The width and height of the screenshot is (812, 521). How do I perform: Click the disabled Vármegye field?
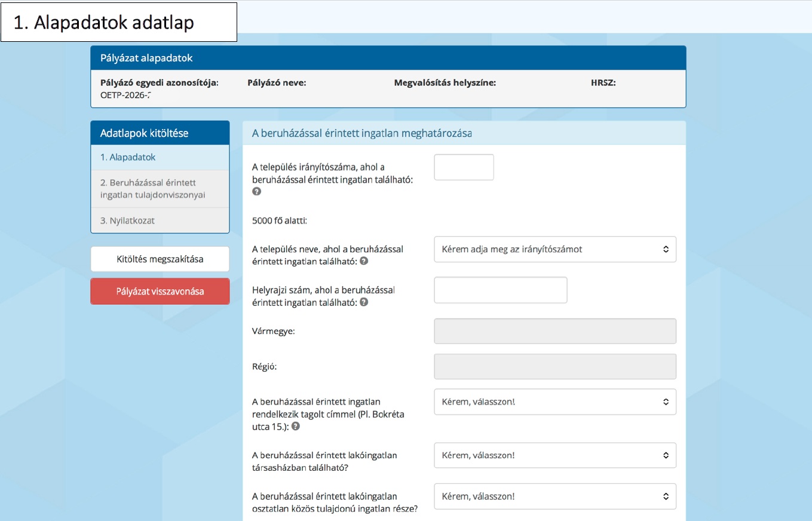pos(554,331)
